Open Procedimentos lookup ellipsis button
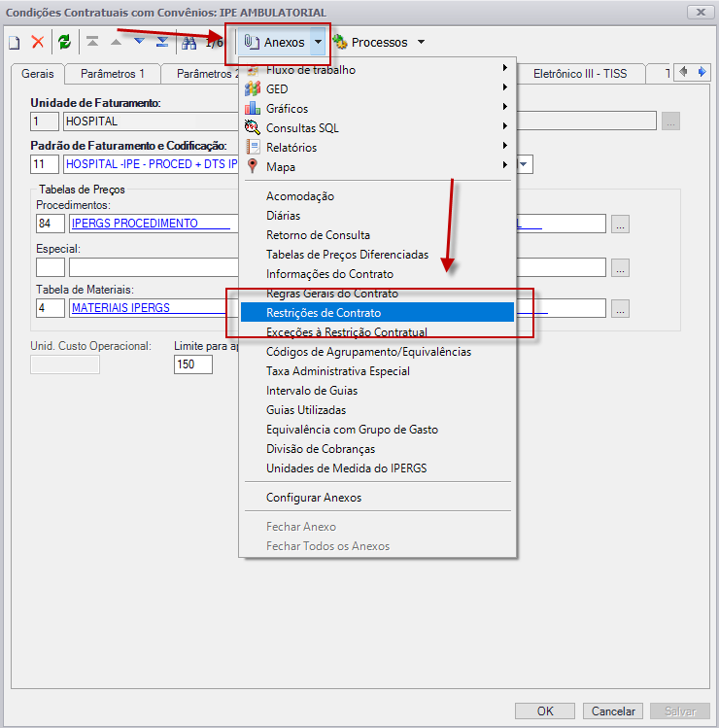719x728 pixels. coord(620,224)
